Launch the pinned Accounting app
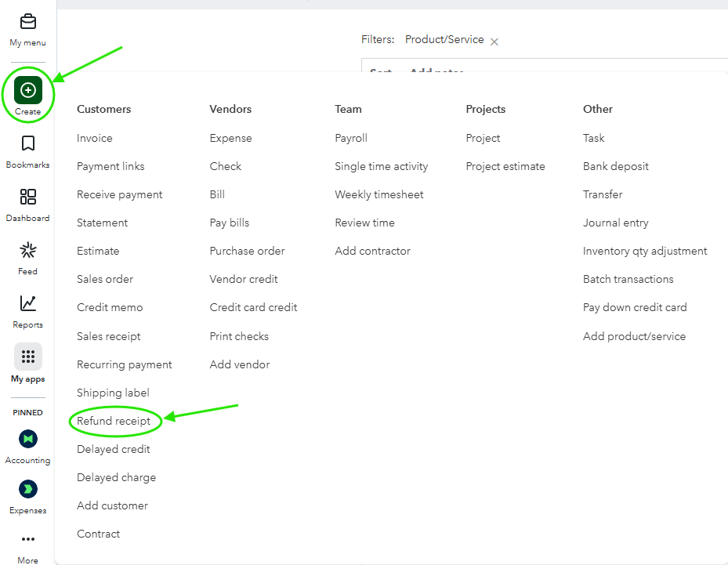Image resolution: width=728 pixels, height=565 pixels. 27,439
